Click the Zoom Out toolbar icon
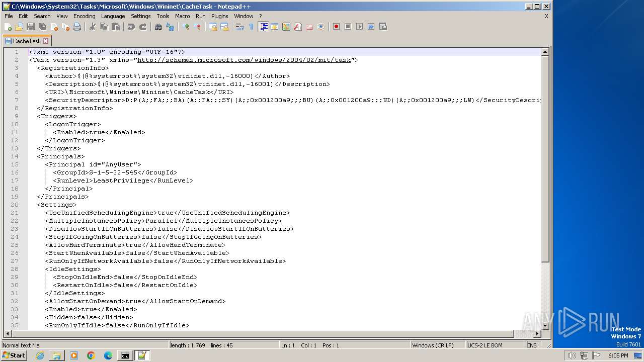Image resolution: width=644 pixels, height=362 pixels. 197,27
